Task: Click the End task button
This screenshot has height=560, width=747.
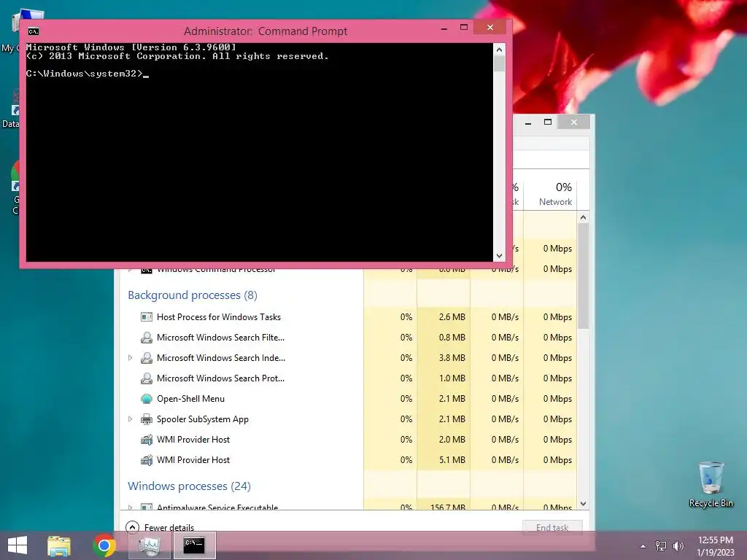Action: [x=552, y=527]
